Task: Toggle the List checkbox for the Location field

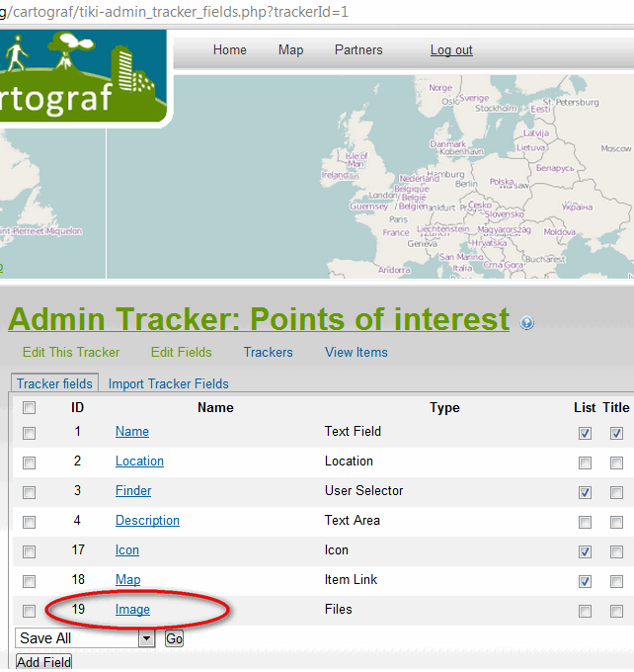Action: [586, 462]
